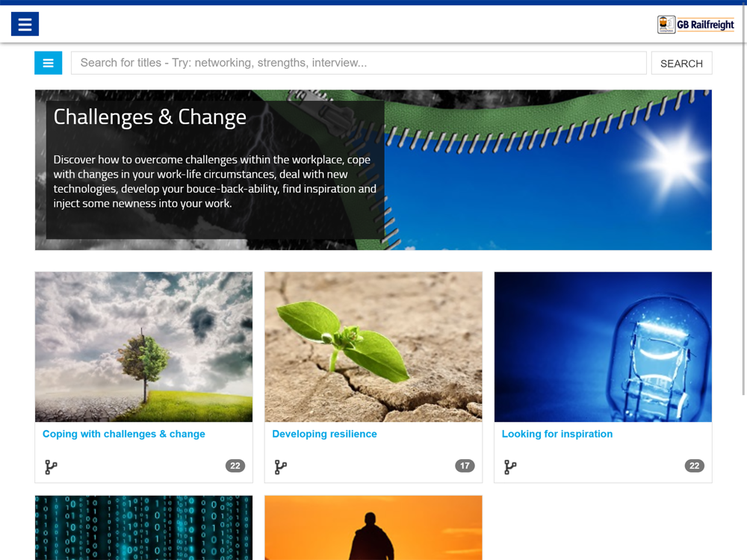Click branch icon on Developing resilience card
Viewport: 747px width, 560px height.
pyautogui.click(x=281, y=467)
